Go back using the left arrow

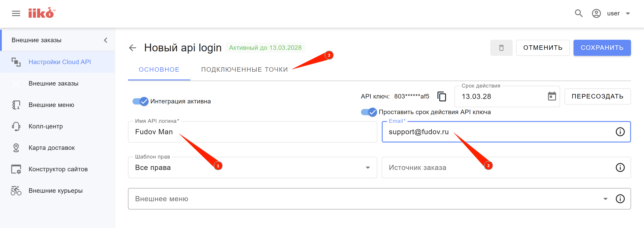[x=132, y=48]
